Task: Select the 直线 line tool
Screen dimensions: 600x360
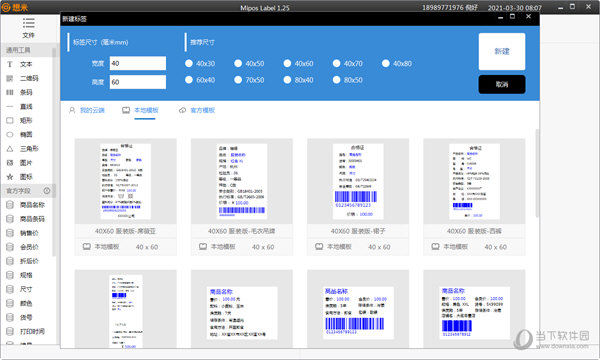Action: tap(26, 106)
